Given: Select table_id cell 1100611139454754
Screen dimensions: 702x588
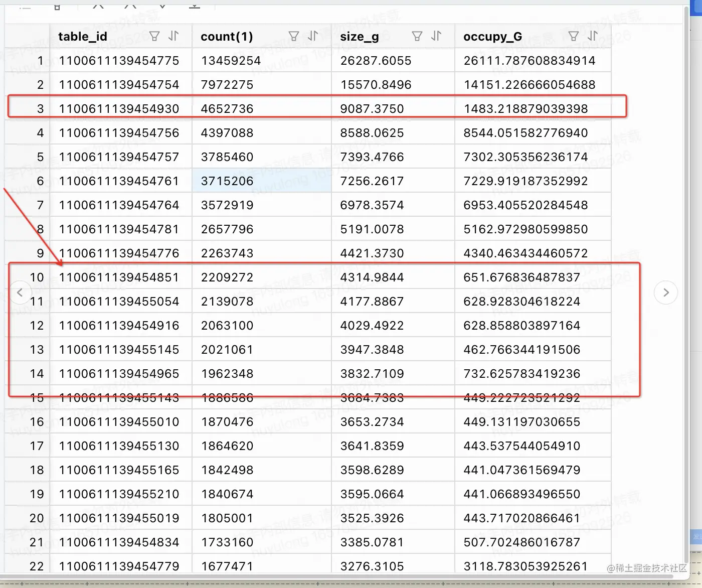Looking at the screenshot, I should click(121, 85).
